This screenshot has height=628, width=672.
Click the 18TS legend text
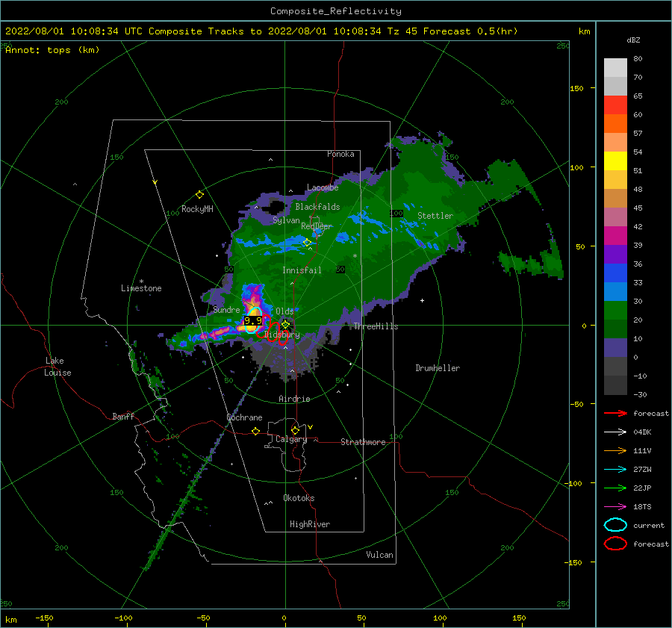pyautogui.click(x=642, y=507)
